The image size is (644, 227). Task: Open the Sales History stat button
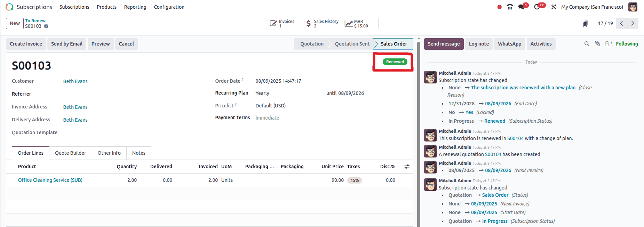[x=322, y=23]
